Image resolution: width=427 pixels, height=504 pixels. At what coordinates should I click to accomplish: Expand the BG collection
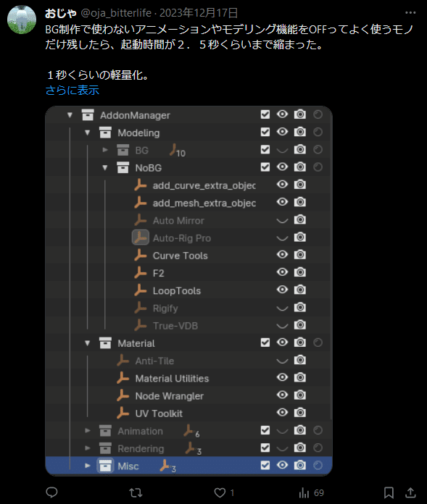105,150
